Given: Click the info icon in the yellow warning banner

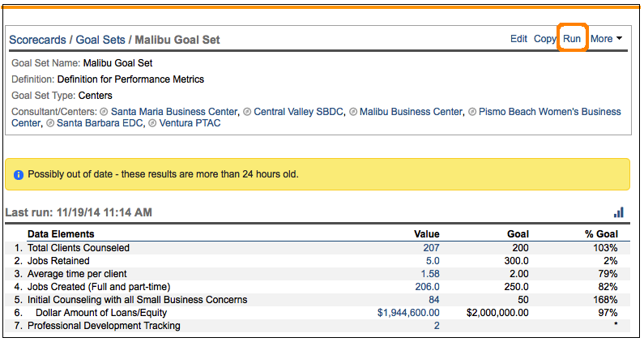Looking at the screenshot, I should (x=18, y=174).
